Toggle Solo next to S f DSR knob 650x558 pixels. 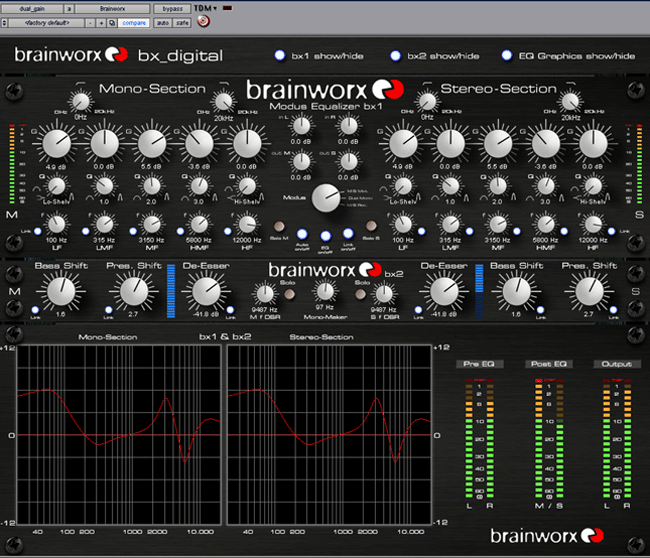361,294
